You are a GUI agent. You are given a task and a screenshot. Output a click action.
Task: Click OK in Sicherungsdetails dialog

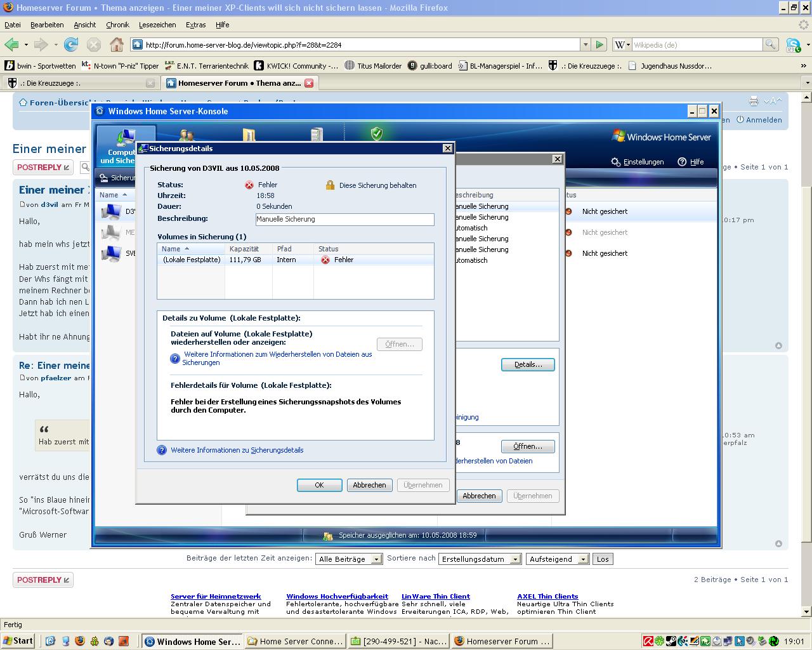(x=319, y=485)
